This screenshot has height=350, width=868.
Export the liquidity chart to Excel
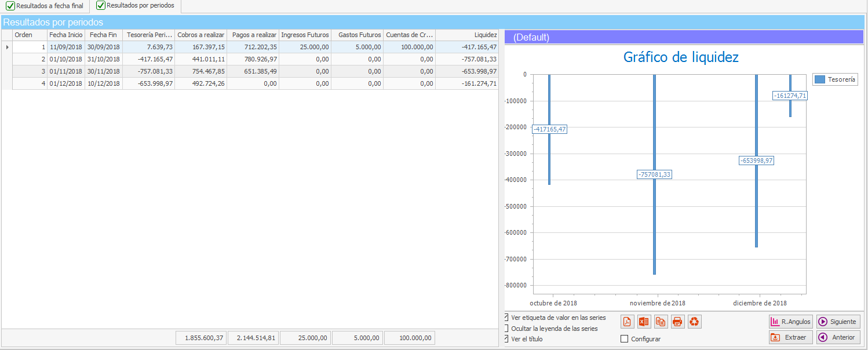(x=644, y=322)
